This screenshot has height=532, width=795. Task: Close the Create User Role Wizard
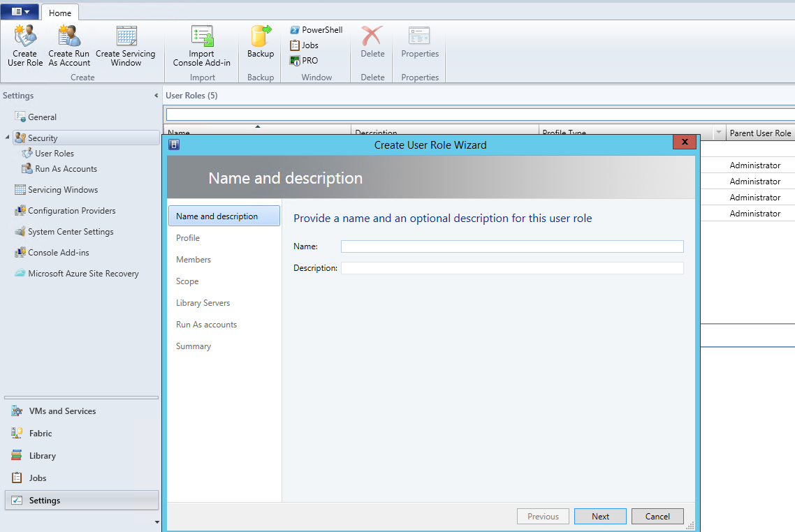685,142
